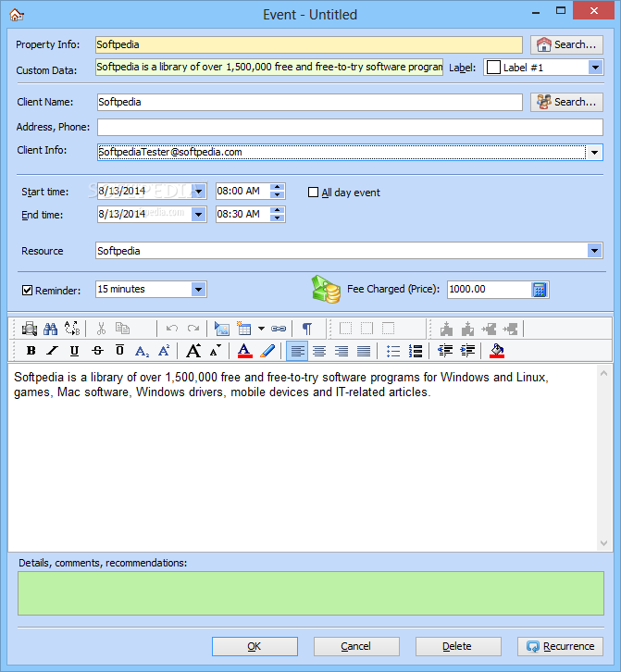Increase paragraph indent

[x=467, y=351]
